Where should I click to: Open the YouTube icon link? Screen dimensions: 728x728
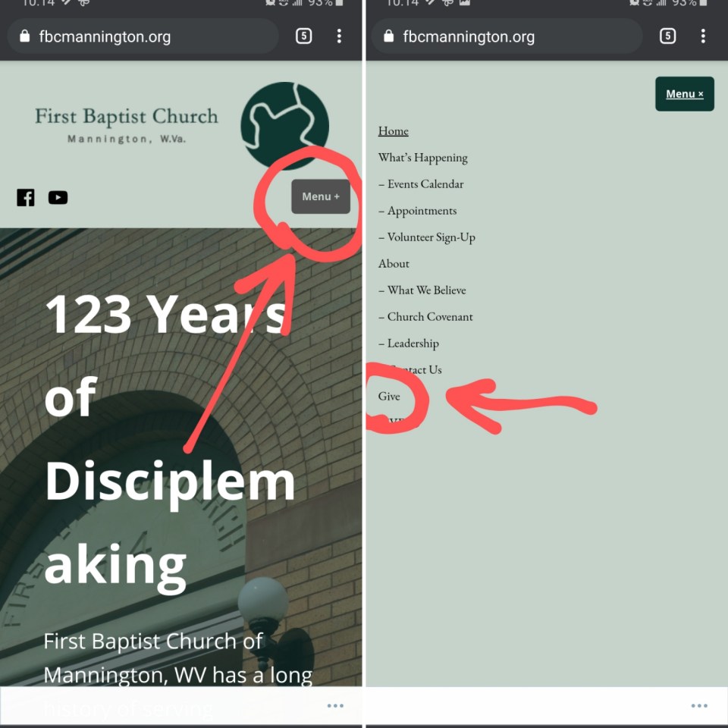click(x=58, y=198)
